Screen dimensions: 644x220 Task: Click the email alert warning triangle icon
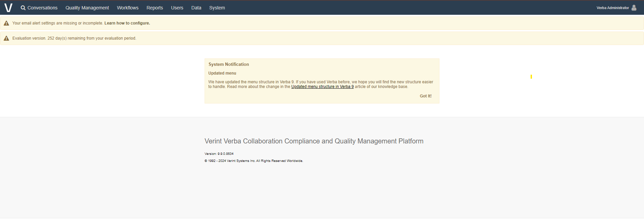coord(6,23)
